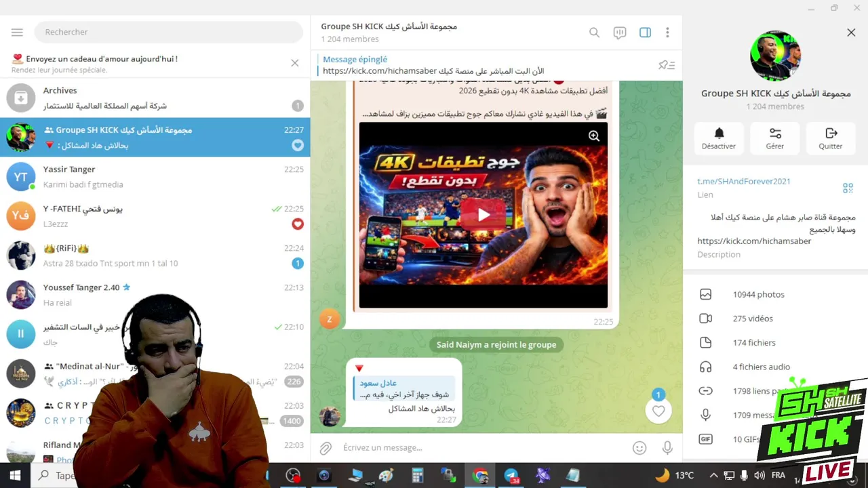Open the Paint palette taskbar icon

click(386, 475)
